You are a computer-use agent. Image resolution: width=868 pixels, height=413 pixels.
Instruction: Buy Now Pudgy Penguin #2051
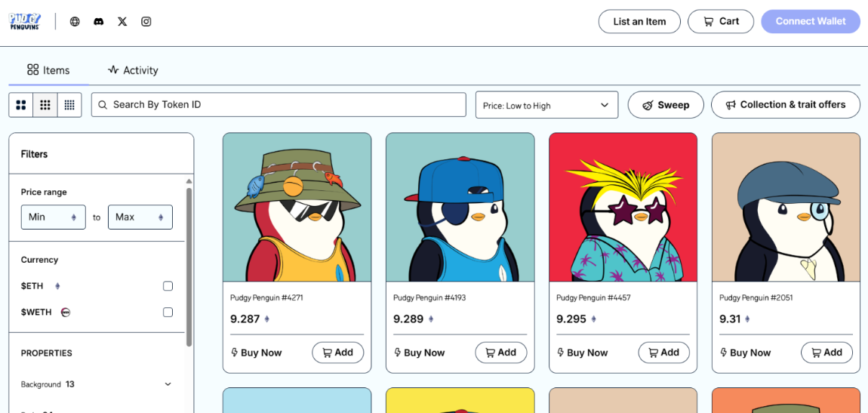[x=745, y=353]
